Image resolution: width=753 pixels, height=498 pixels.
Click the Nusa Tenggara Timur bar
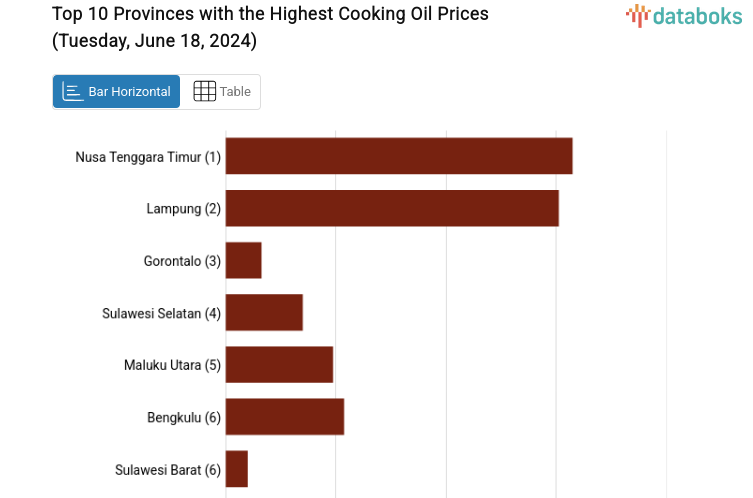coord(399,156)
